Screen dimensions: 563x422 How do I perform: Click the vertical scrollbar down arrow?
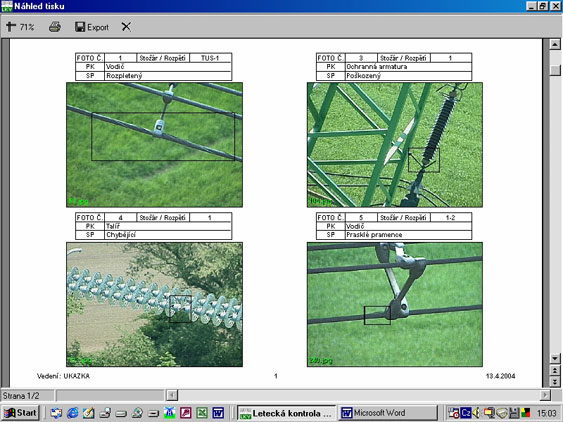click(555, 358)
